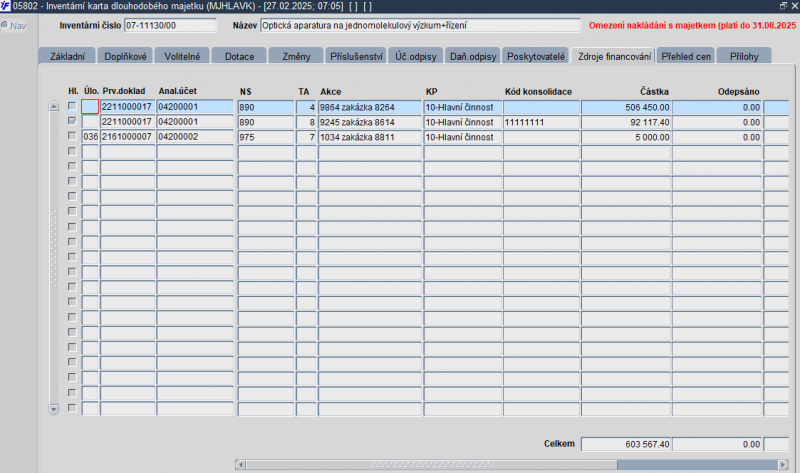
Task: Click NS value 975
Action: tap(265, 137)
